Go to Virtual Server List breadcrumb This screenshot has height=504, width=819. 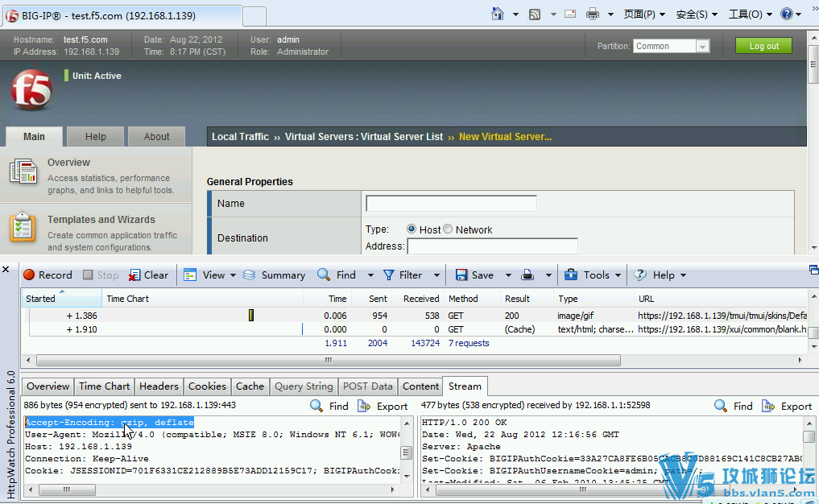(402, 137)
